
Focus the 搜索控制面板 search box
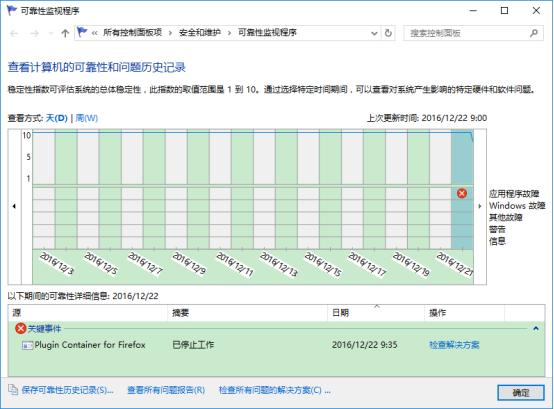point(473,33)
